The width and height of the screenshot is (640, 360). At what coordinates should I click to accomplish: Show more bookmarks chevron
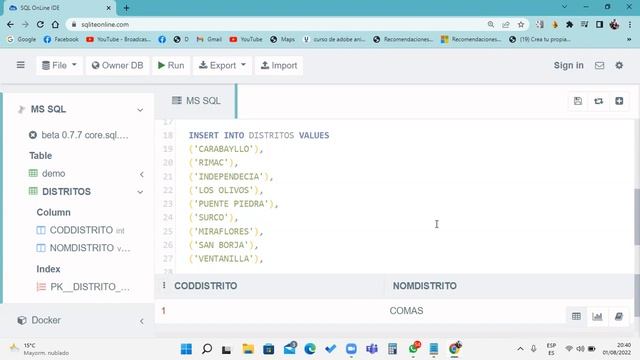(x=629, y=39)
